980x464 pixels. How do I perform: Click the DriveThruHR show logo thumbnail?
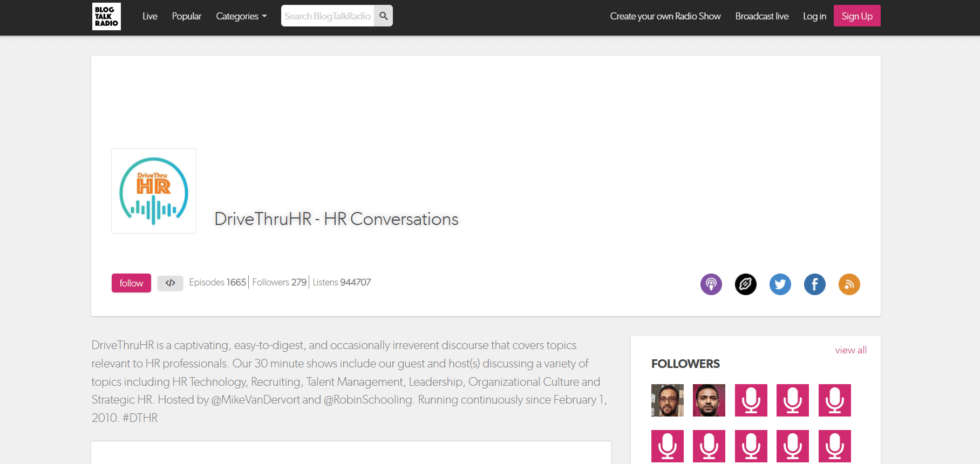pos(154,191)
